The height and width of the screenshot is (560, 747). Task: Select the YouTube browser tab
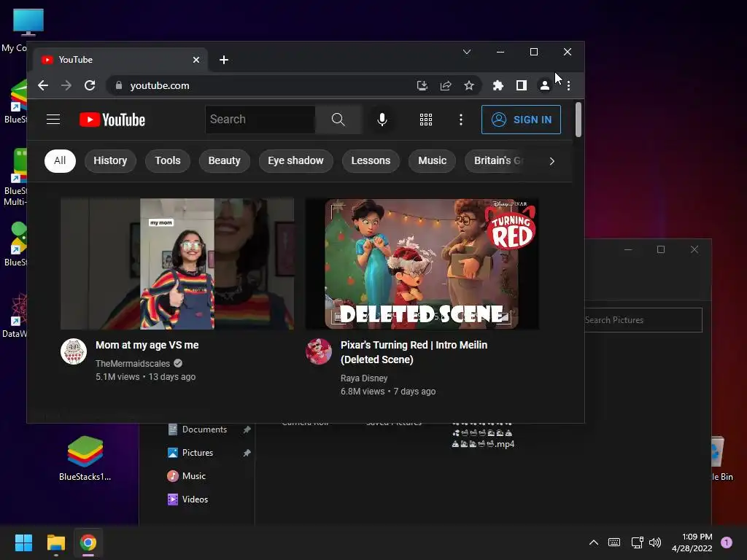(120, 60)
